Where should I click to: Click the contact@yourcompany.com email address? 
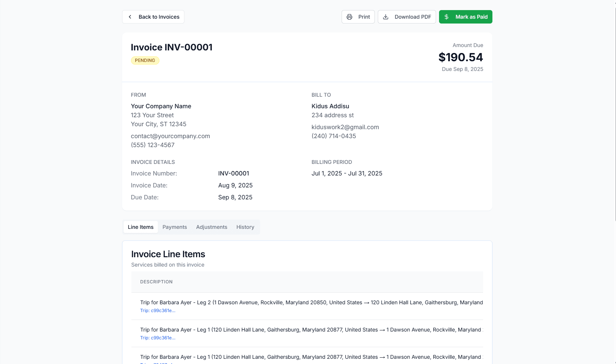170,136
